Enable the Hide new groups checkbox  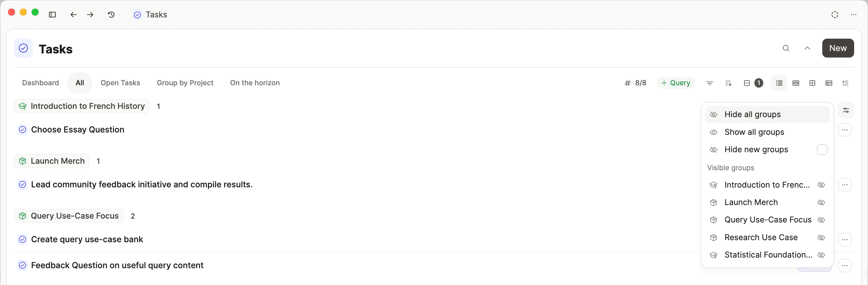click(x=822, y=150)
